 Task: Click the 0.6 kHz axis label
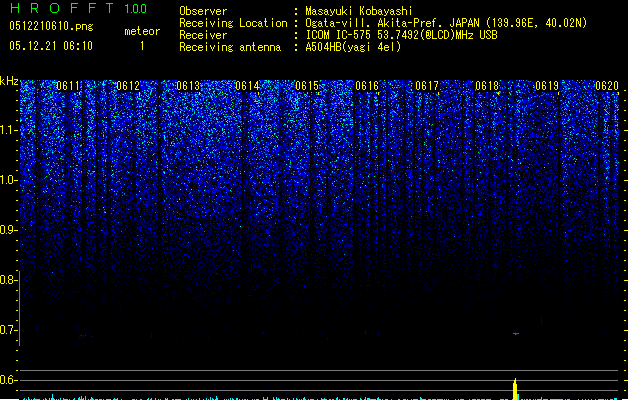tap(8, 380)
